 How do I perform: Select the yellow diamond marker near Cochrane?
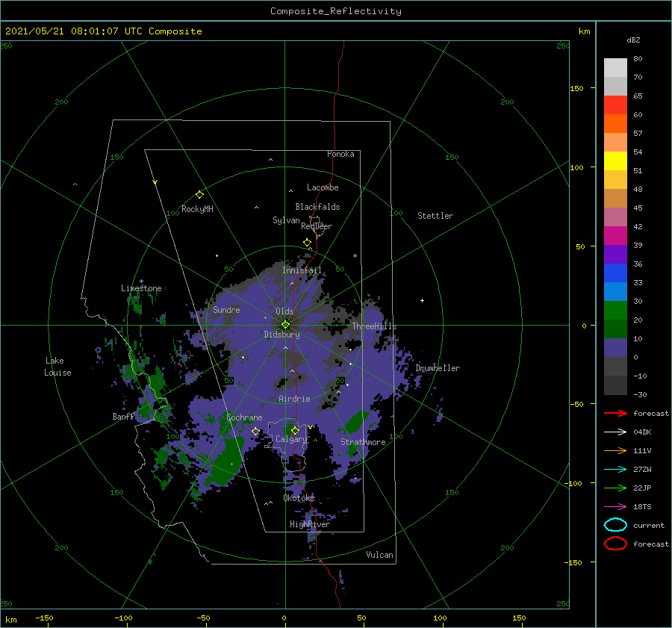[256, 431]
